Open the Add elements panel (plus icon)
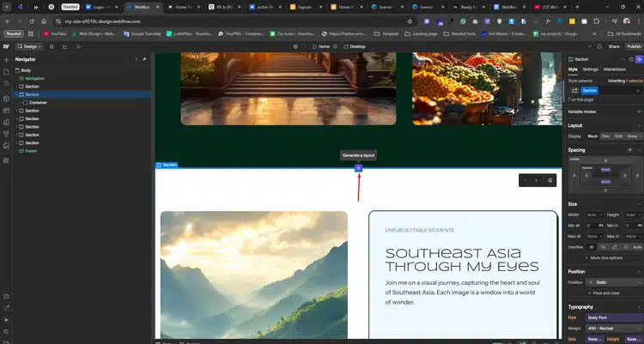The image size is (644, 344). click(x=6, y=60)
